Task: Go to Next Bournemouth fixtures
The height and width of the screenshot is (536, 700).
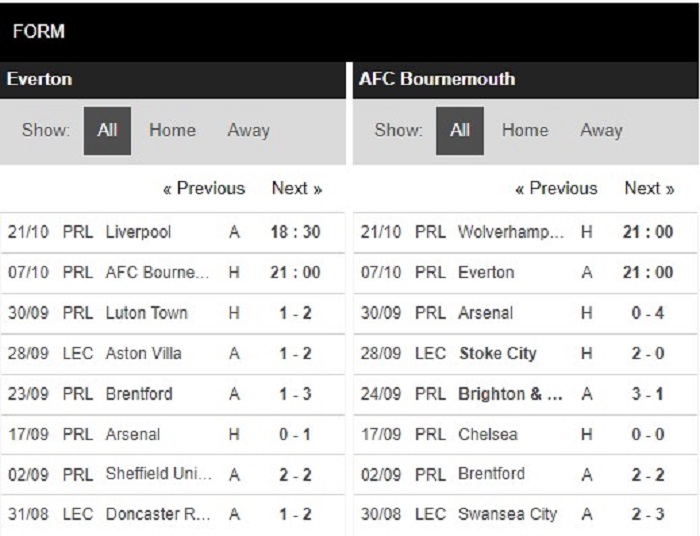Action: click(649, 188)
